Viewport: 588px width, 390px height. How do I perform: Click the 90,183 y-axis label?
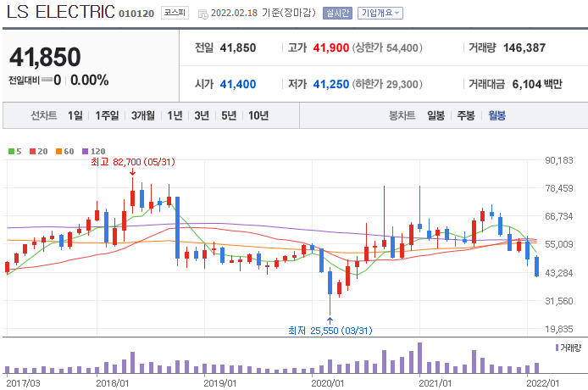(x=558, y=160)
